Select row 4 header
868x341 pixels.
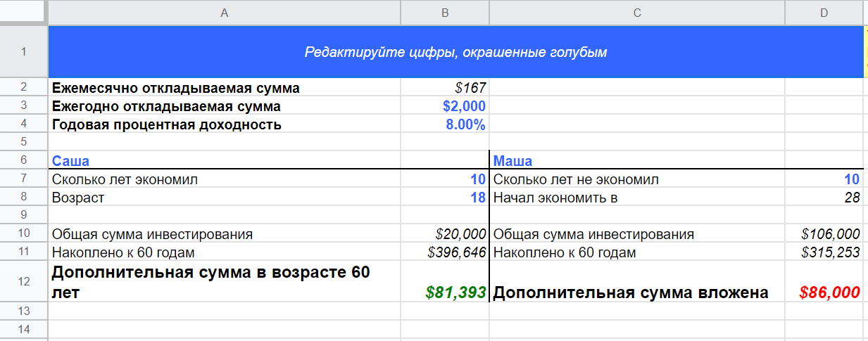tap(23, 124)
